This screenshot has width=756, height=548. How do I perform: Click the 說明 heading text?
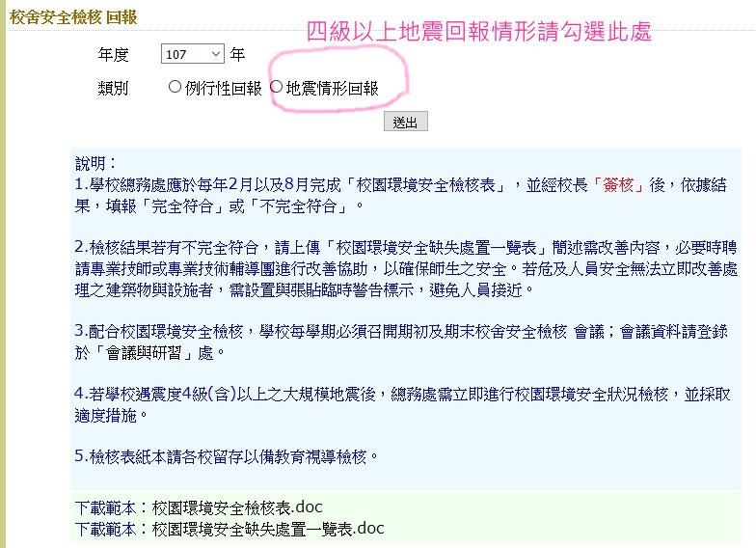pos(95,163)
